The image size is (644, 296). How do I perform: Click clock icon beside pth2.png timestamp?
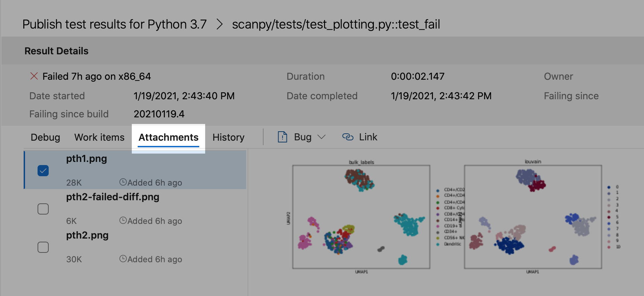click(123, 259)
